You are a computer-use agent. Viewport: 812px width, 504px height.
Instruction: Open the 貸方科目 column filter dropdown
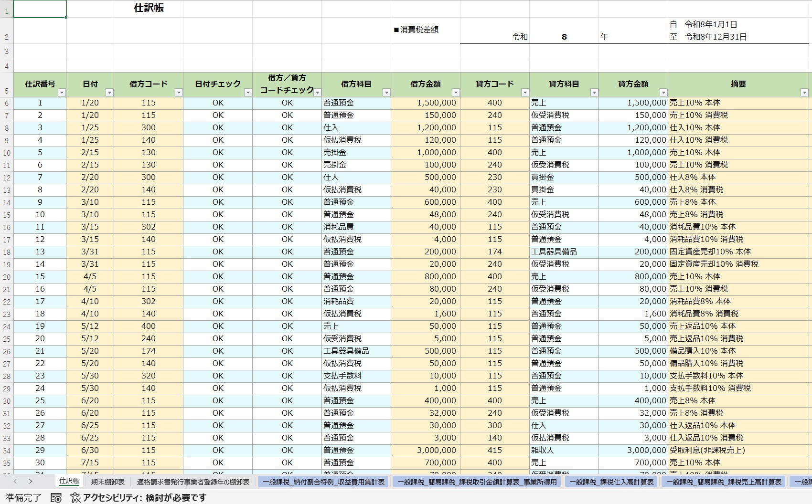tap(594, 93)
